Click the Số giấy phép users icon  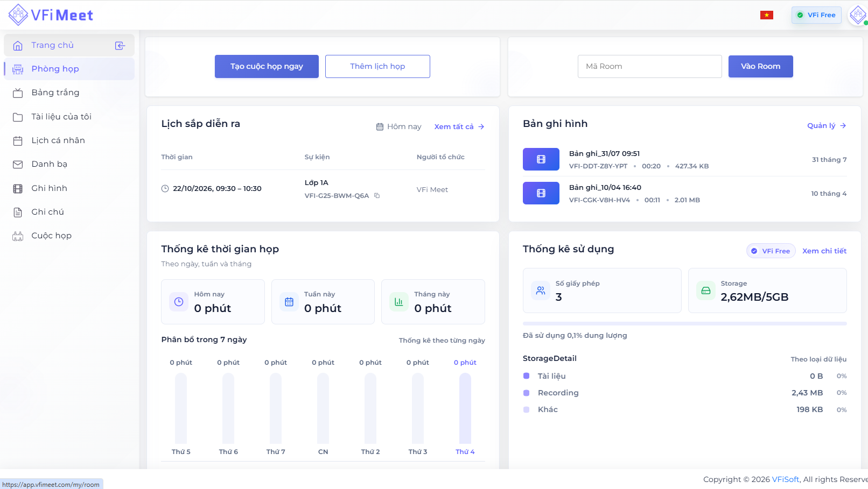[x=541, y=290]
